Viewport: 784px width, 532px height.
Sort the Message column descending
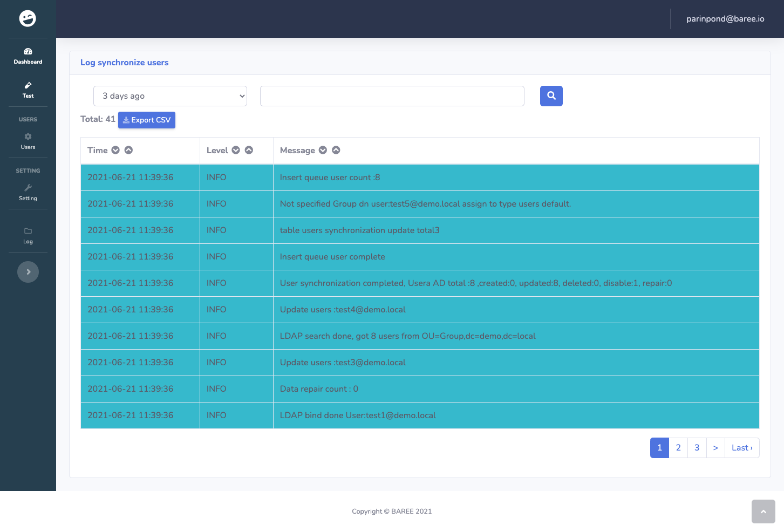323,150
